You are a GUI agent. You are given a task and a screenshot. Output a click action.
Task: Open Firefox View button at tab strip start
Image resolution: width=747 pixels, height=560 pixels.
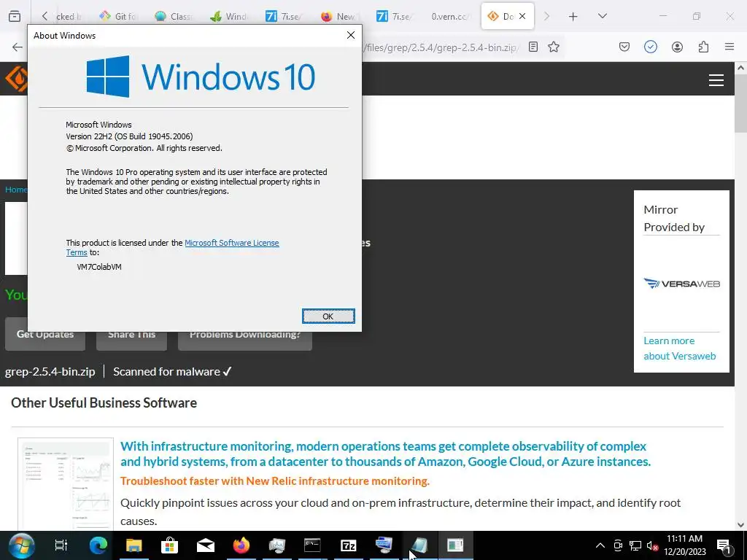[15, 16]
